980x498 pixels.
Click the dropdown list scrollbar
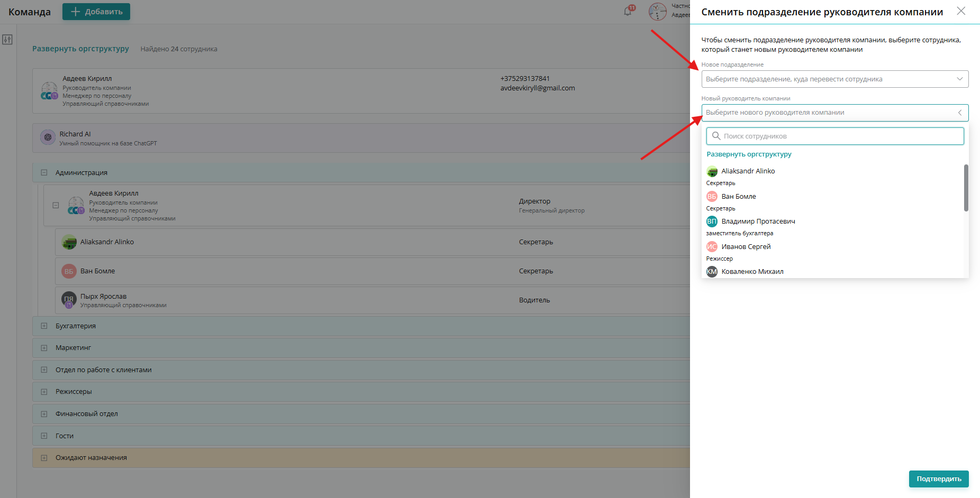[x=966, y=188]
